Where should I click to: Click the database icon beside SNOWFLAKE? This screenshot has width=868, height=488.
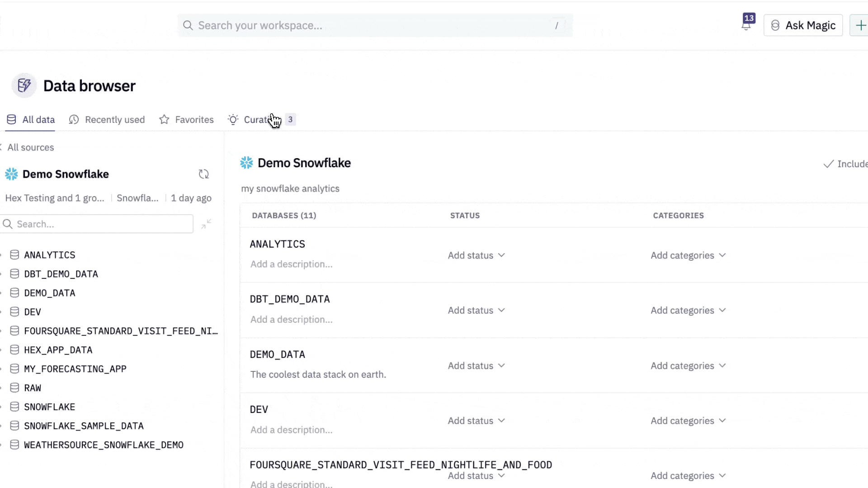coord(14,407)
